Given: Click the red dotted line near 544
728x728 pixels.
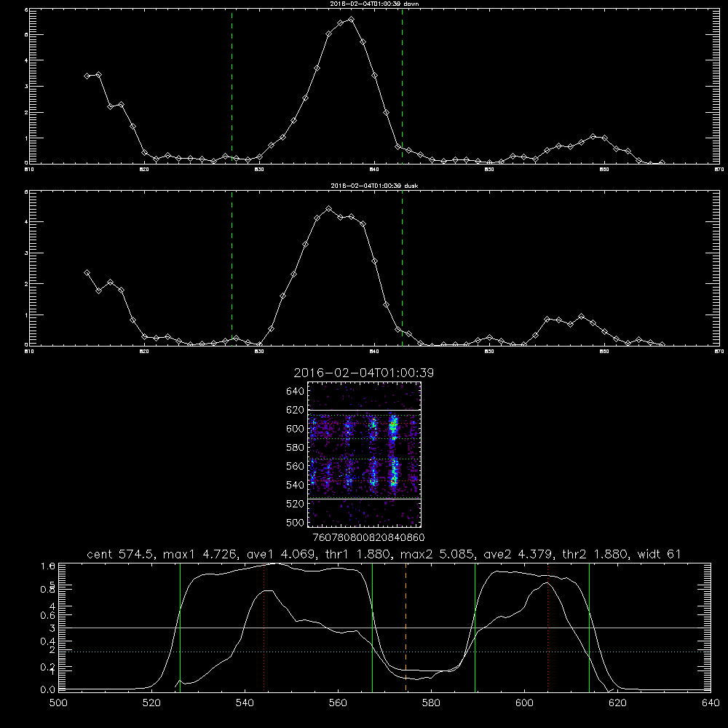Looking at the screenshot, I should tap(264, 628).
